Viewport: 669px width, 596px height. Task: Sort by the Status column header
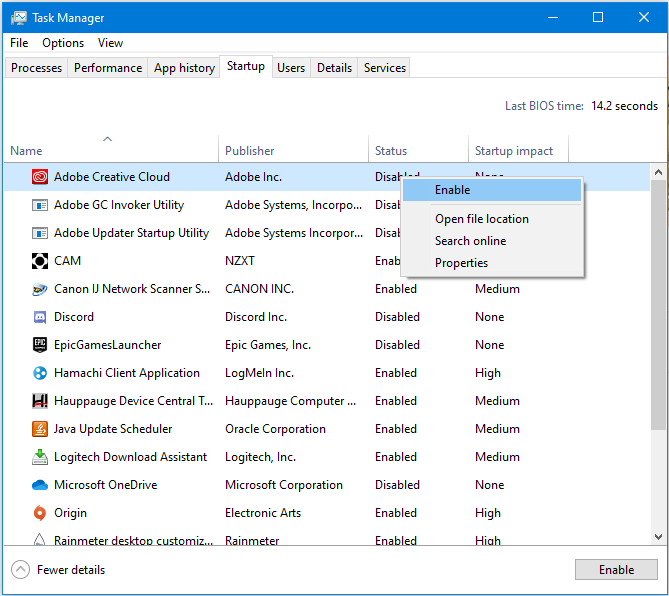coord(391,151)
